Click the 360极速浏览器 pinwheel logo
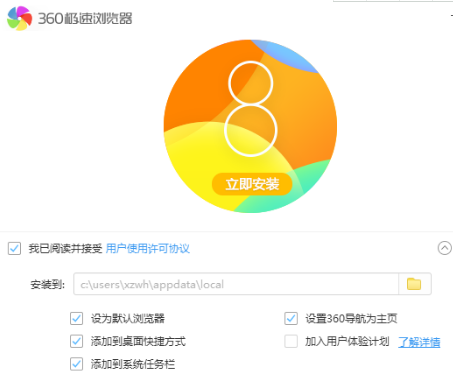Screen dimensions: 453x371 pos(20,18)
